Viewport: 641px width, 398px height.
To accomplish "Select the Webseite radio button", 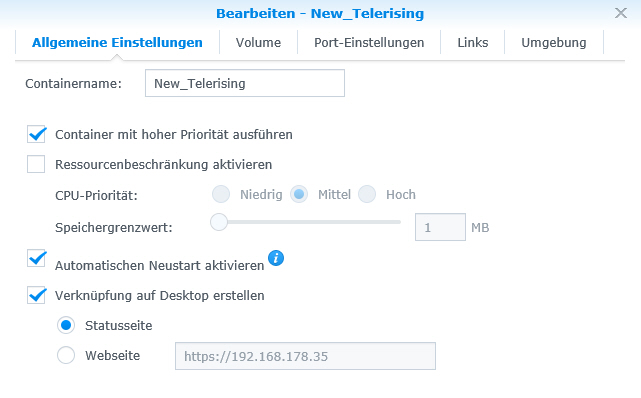I will click(66, 355).
